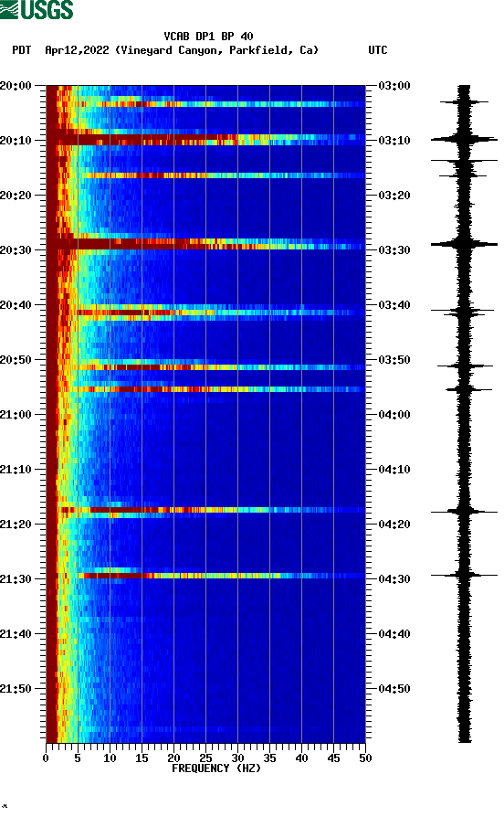
Task: Click the 04:50 UTC time label
Action: point(394,688)
